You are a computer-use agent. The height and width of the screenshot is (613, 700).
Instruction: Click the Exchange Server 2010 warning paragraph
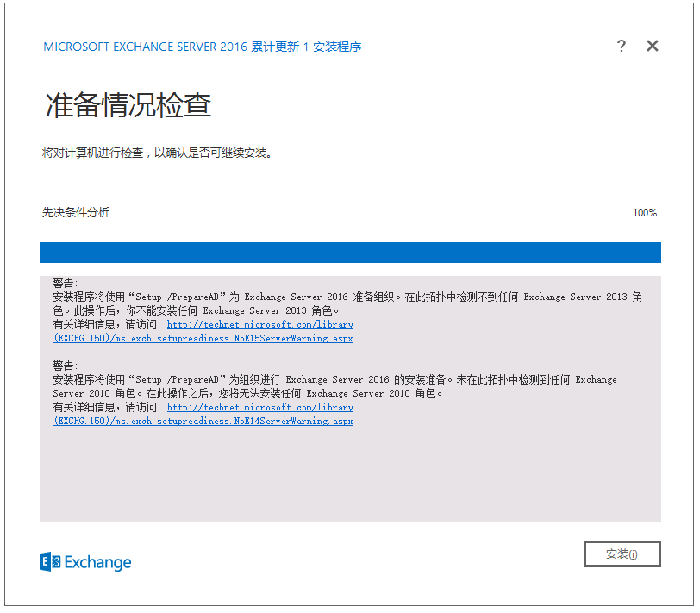tap(336, 386)
